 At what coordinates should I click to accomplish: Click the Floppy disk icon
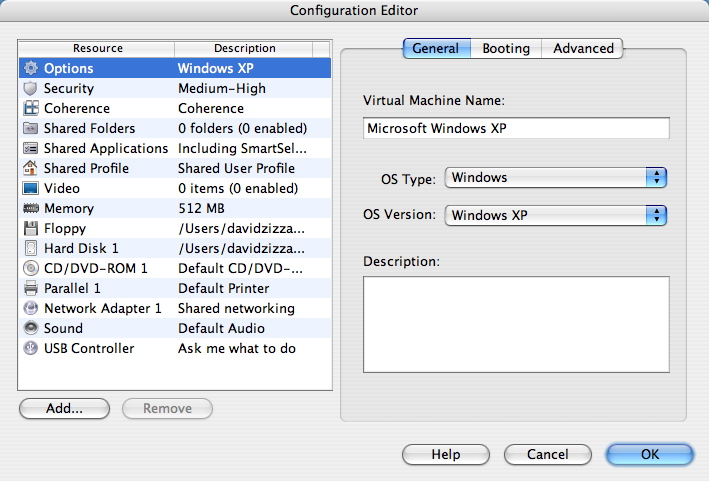31,228
